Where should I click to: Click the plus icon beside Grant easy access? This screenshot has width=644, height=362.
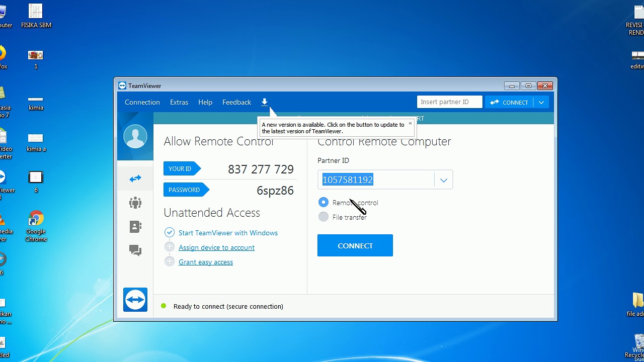[x=170, y=261]
